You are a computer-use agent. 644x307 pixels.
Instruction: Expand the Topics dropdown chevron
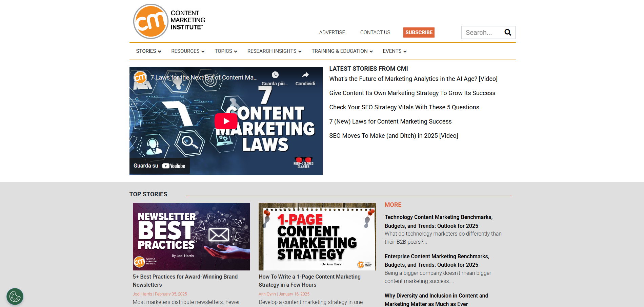pyautogui.click(x=236, y=51)
